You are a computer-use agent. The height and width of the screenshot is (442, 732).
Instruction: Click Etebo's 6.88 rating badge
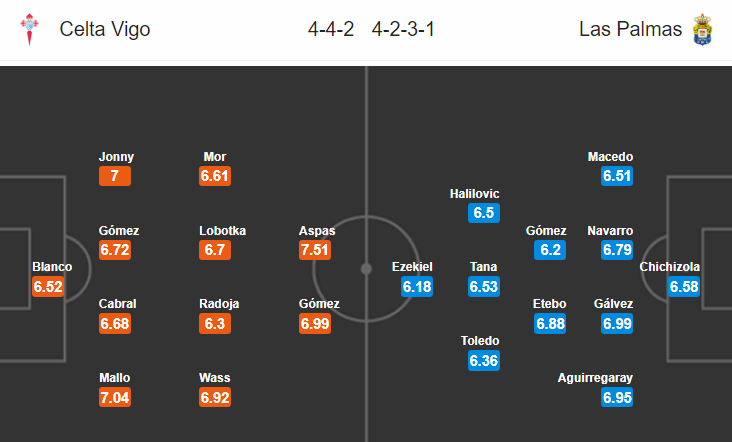550,323
